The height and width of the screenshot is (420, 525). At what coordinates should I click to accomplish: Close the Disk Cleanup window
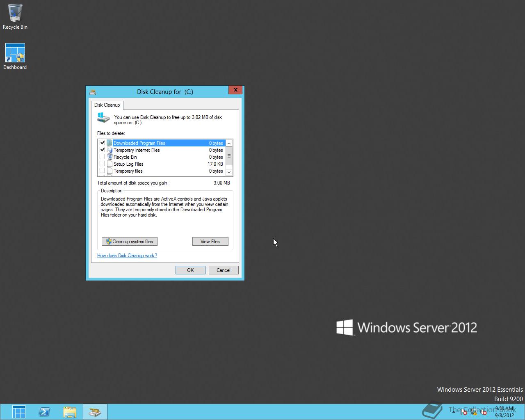tap(235, 90)
